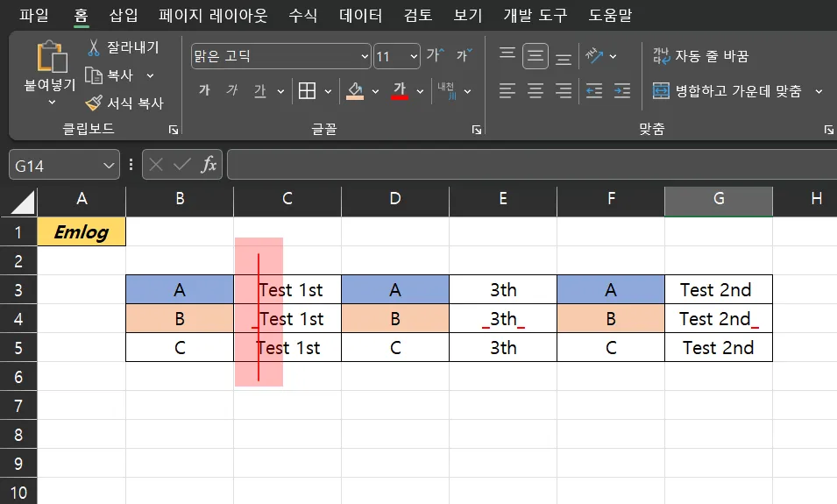This screenshot has width=837, height=504.
Task: Select cell G4 containing Test 2nd_
Action: [719, 319]
